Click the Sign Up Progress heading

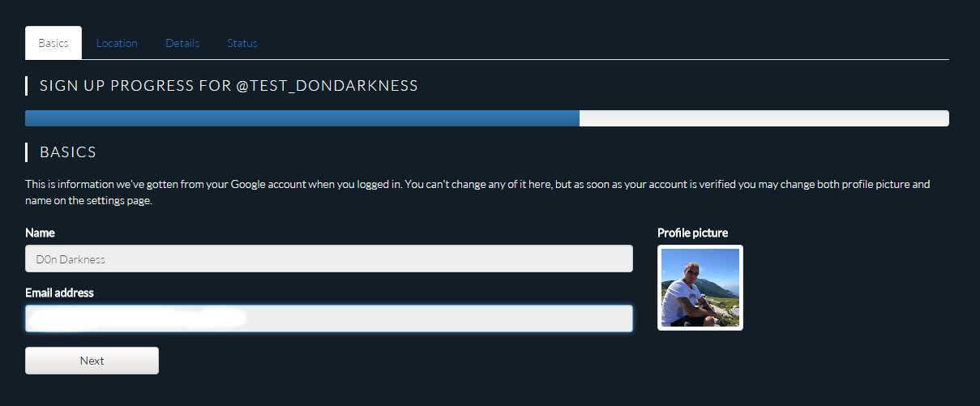click(x=229, y=85)
